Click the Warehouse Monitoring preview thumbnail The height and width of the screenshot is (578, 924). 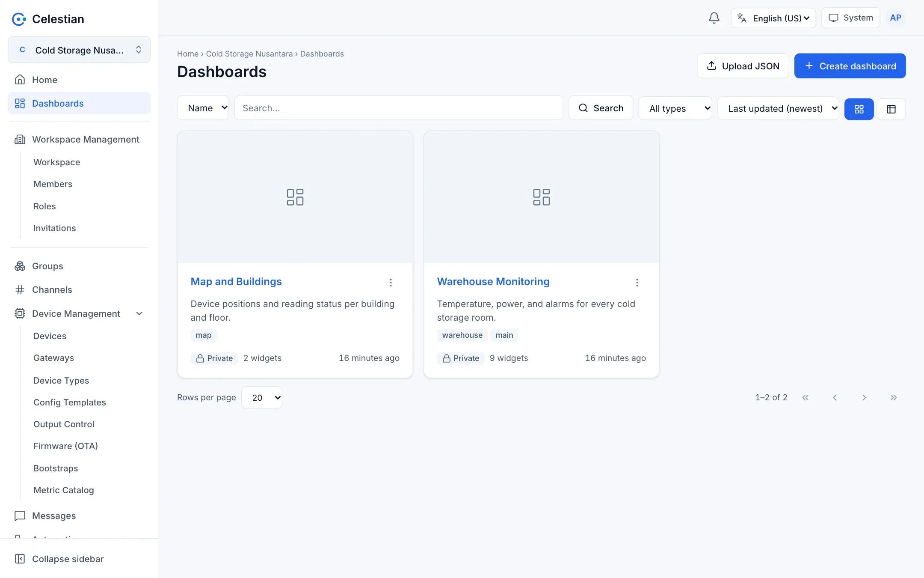[542, 197]
